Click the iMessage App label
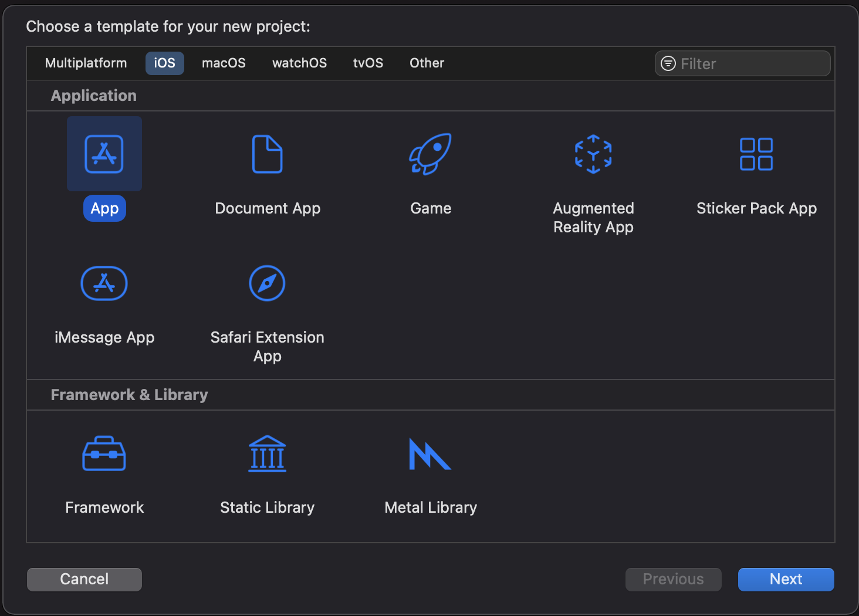The image size is (859, 616). point(104,337)
